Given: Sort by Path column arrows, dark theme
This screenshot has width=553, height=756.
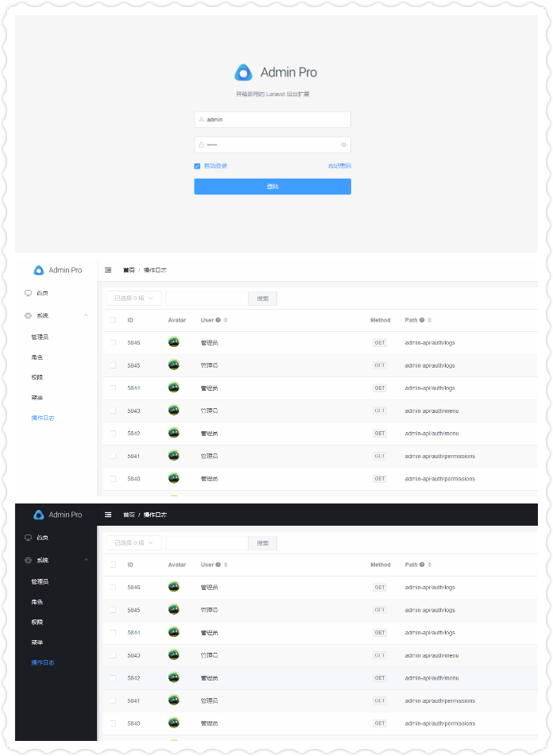Looking at the screenshot, I should (x=430, y=565).
